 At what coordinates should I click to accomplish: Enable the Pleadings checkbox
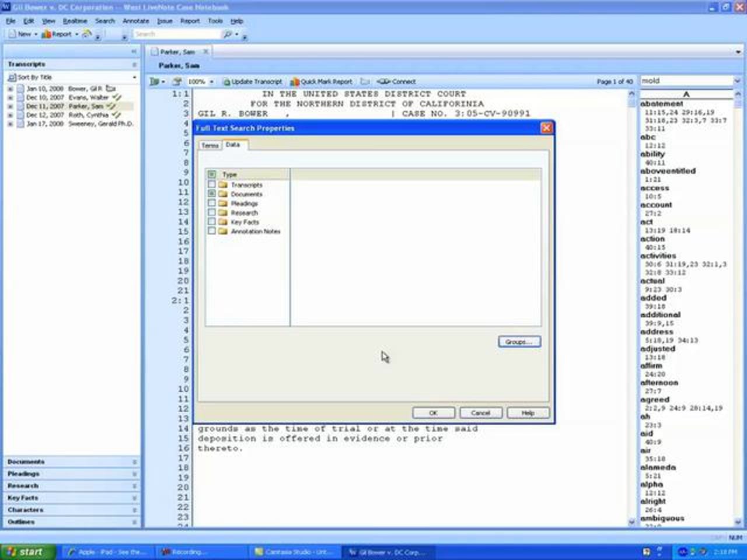tap(212, 204)
